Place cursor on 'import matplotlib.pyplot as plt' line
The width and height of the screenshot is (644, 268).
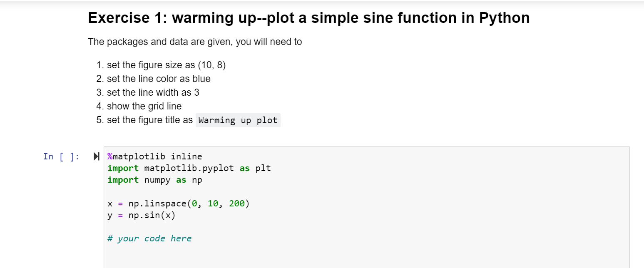pyautogui.click(x=189, y=168)
